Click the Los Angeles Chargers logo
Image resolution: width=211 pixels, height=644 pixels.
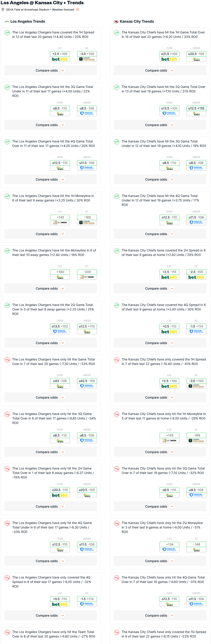[x=7, y=22]
